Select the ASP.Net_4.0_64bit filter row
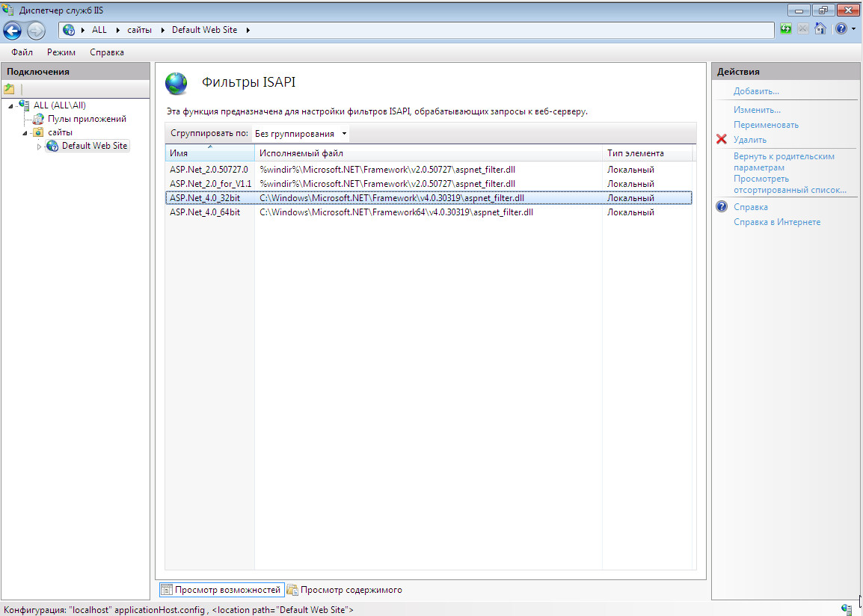This screenshot has width=863, height=616. point(205,212)
